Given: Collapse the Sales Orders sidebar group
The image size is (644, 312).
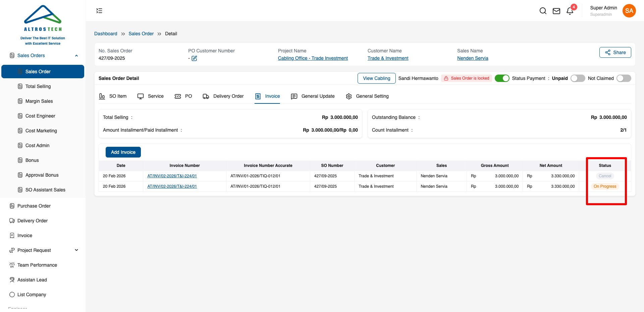Looking at the screenshot, I should point(76,56).
